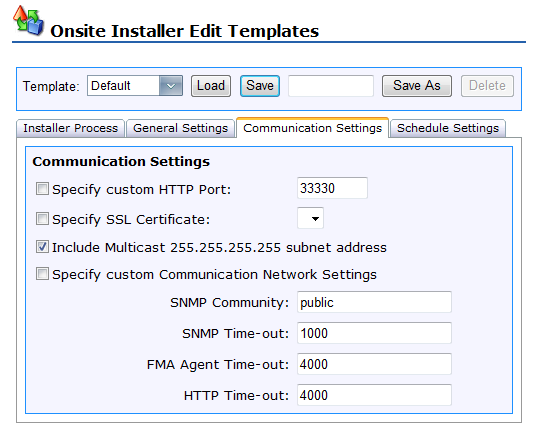This screenshot has width=547, height=436.
Task: Open the Template dropdown arrow
Action: pos(171,85)
